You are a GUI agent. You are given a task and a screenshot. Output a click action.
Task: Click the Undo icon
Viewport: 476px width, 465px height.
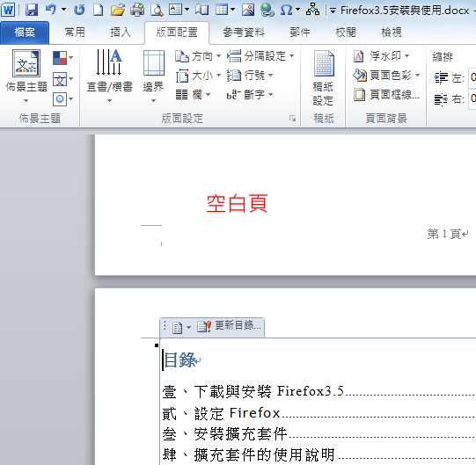click(x=51, y=10)
